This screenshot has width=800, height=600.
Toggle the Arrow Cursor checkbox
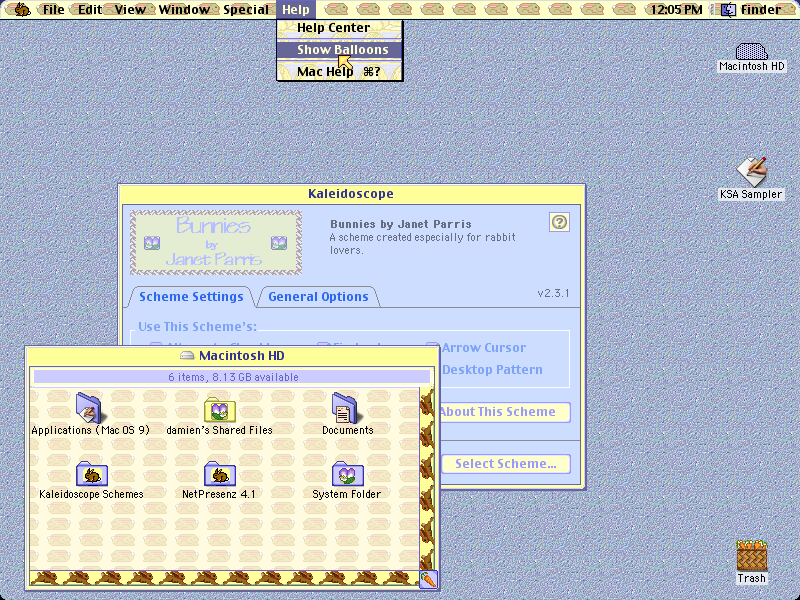[x=483, y=347]
